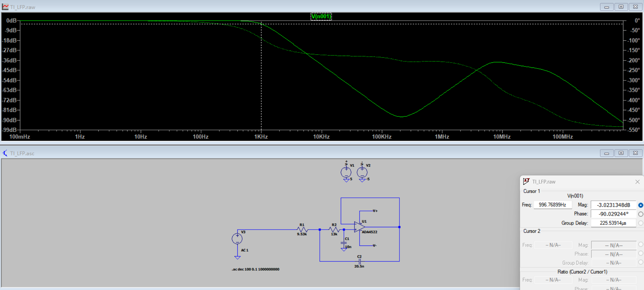Click the C2 20.5n capacitor symbol

click(359, 261)
